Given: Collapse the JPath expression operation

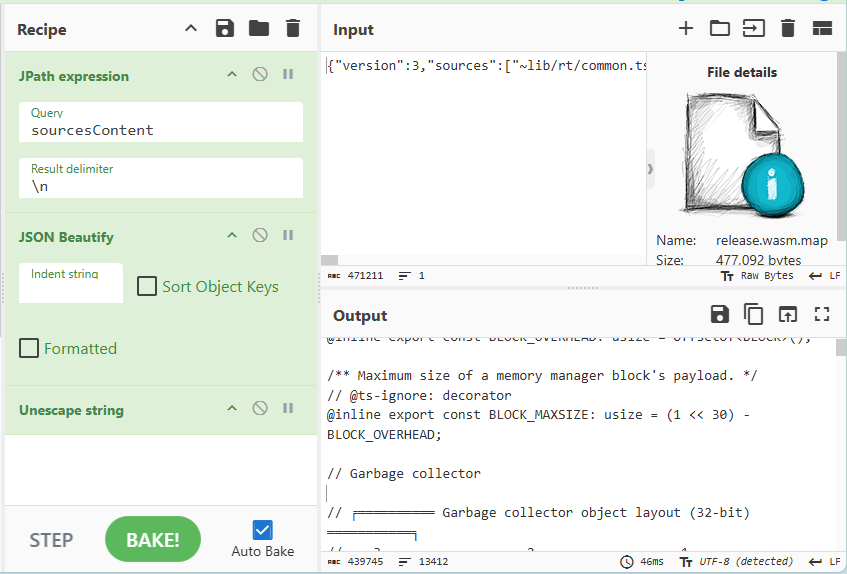Looking at the screenshot, I should pos(232,75).
